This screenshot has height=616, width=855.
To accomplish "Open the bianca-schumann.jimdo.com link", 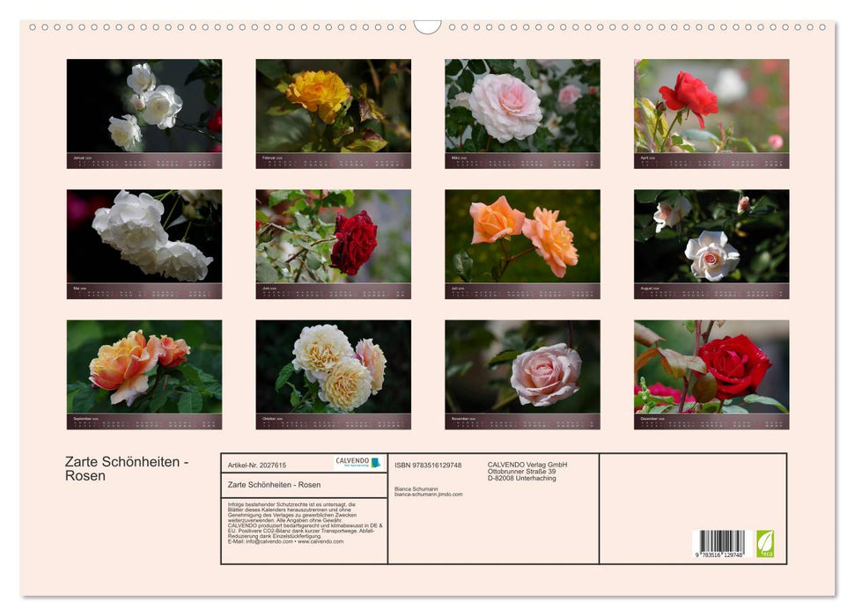I will 431,493.
